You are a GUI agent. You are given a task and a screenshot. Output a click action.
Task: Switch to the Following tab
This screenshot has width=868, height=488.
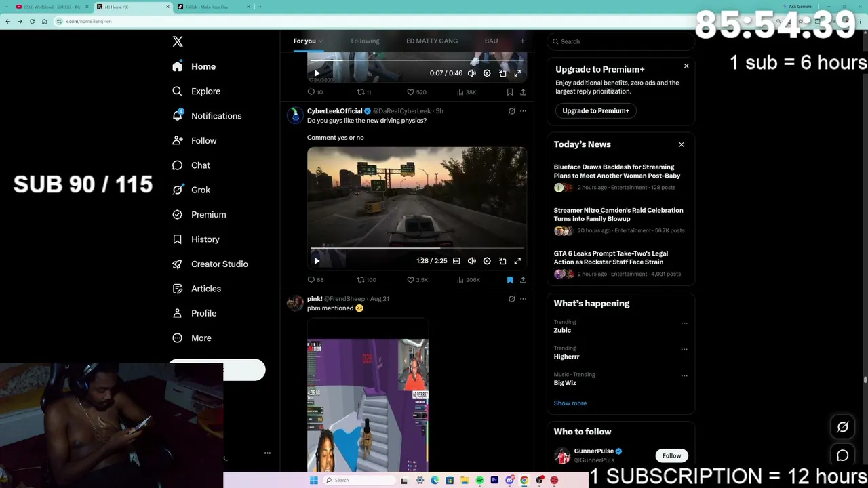click(365, 41)
